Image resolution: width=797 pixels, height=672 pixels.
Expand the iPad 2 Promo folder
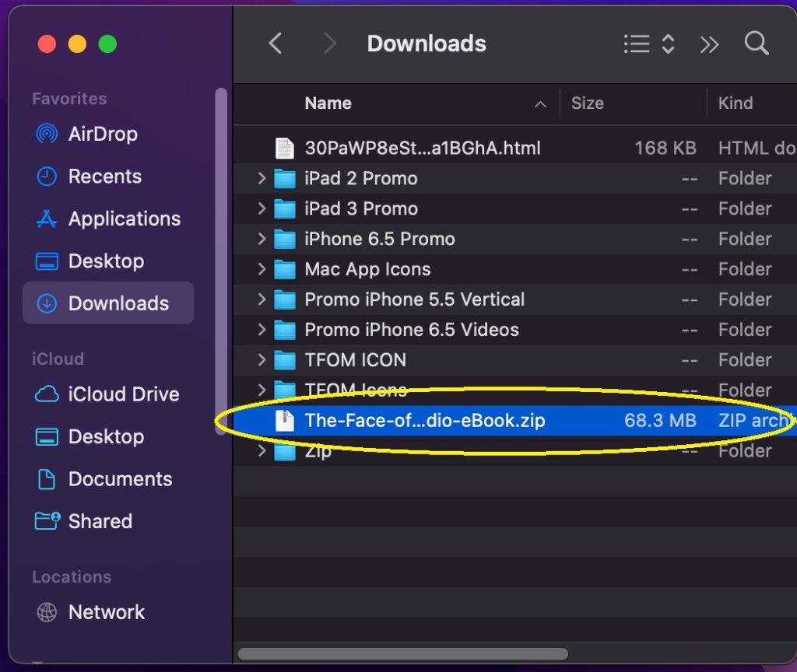click(262, 178)
